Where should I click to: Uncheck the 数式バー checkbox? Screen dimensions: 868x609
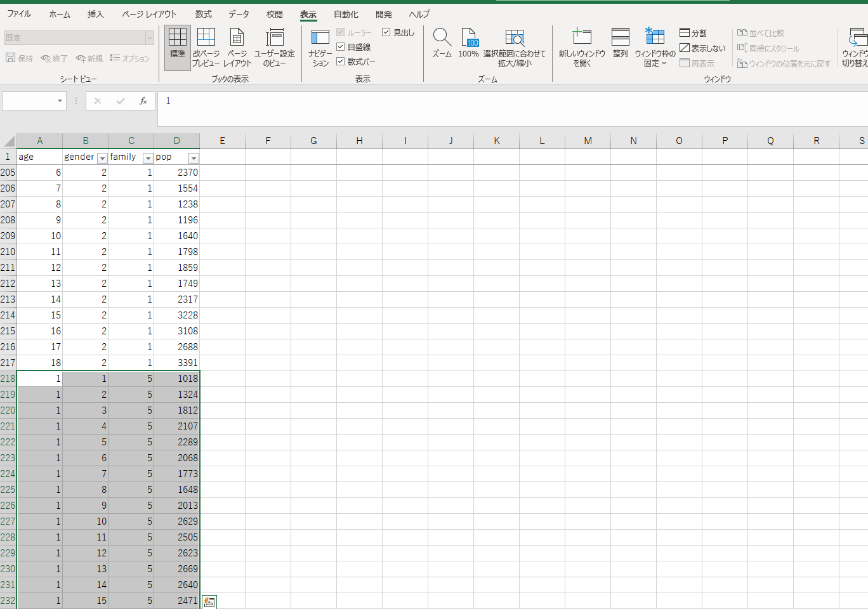click(x=341, y=62)
